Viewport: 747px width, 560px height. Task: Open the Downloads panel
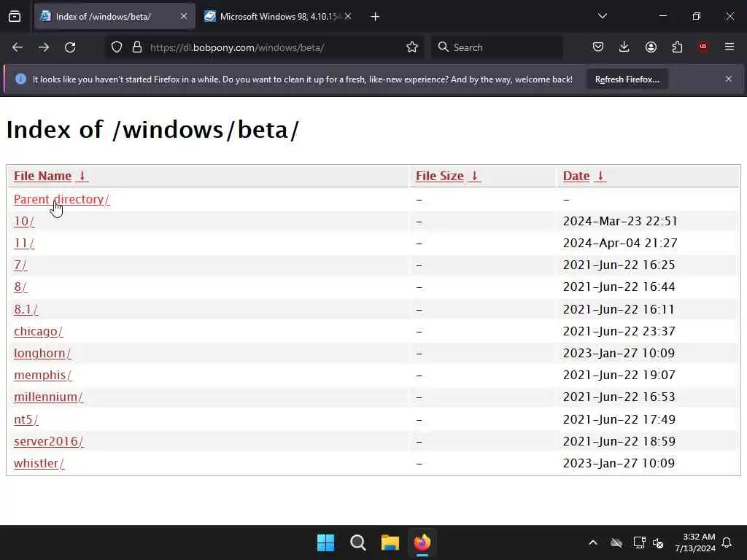click(624, 47)
